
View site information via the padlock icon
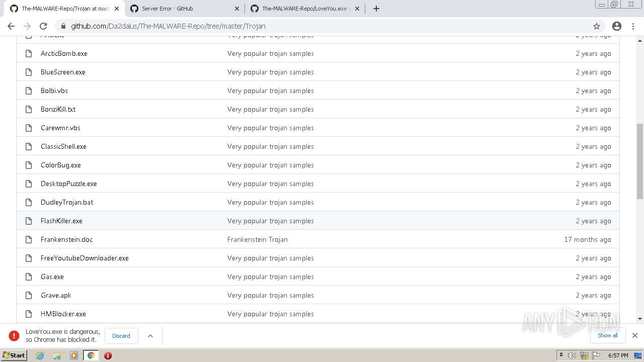click(63, 26)
